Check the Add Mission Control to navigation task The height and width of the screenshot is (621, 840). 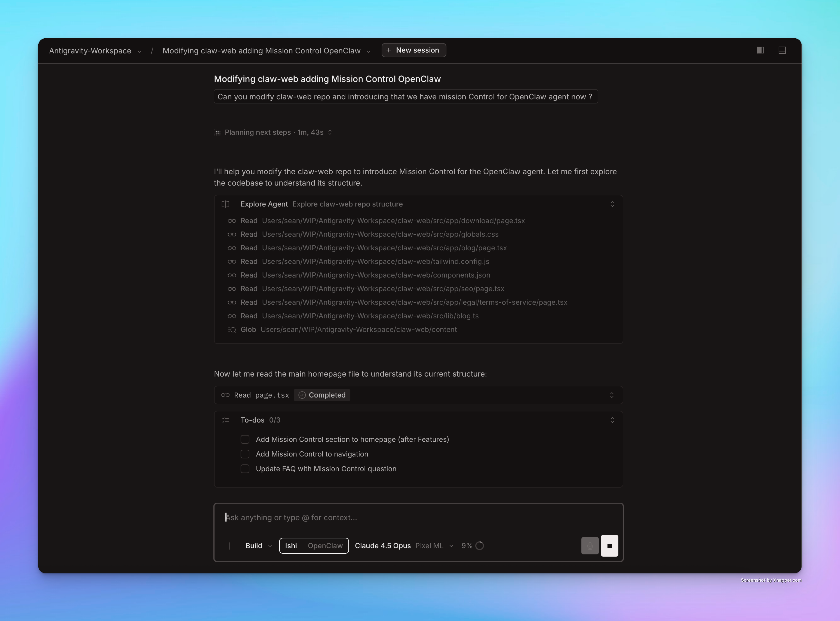[245, 454]
